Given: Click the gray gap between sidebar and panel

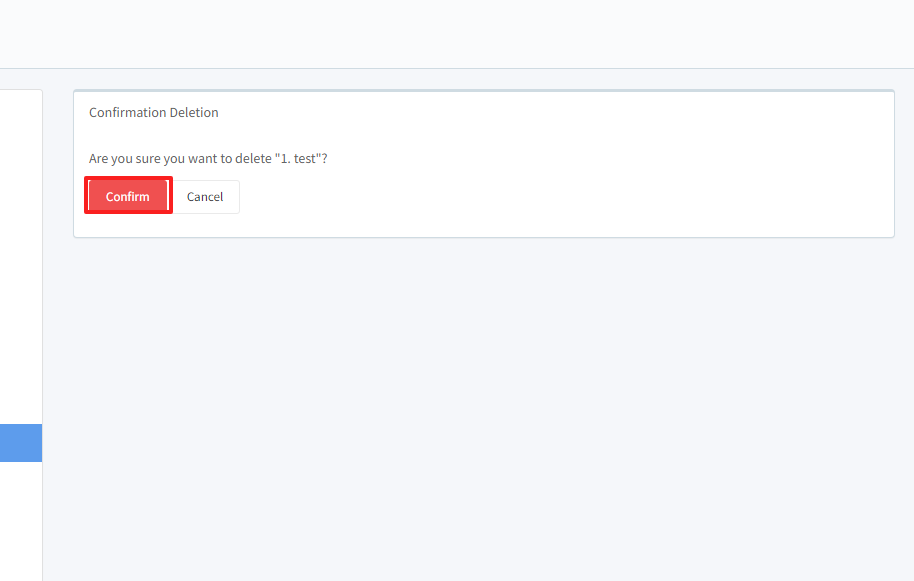Looking at the screenshot, I should tap(58, 300).
